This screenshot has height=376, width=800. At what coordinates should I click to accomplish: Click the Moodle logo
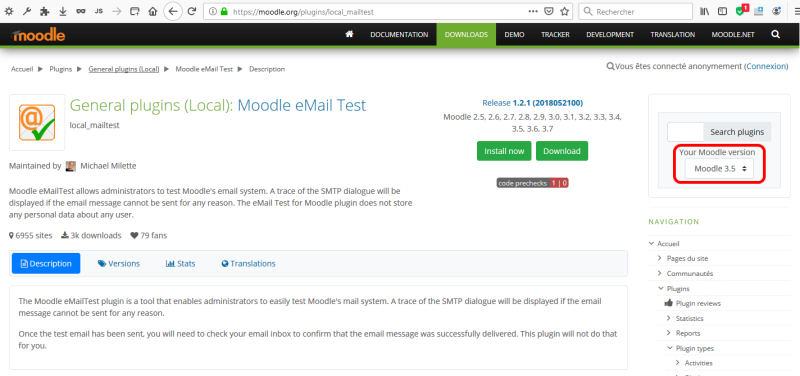coord(39,35)
